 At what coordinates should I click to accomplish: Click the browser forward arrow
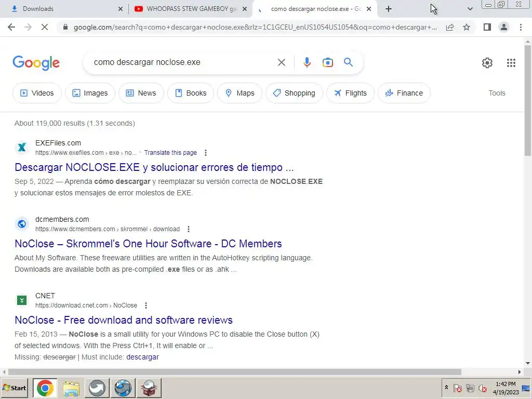(x=28, y=27)
